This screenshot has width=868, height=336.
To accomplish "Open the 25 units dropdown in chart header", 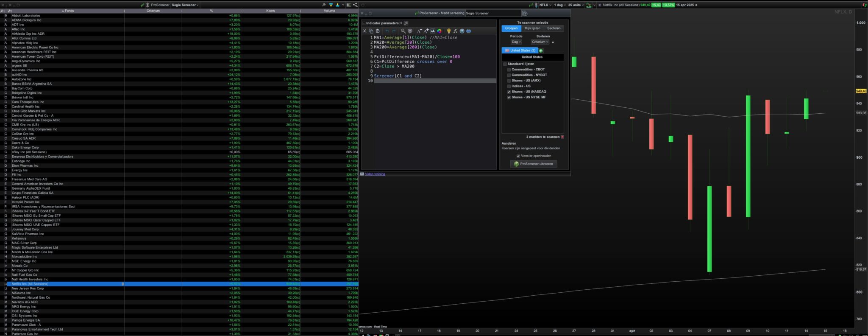I will coord(576,5).
